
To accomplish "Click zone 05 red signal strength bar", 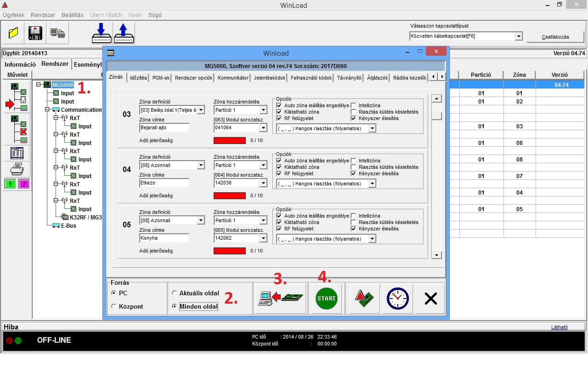I will (230, 251).
